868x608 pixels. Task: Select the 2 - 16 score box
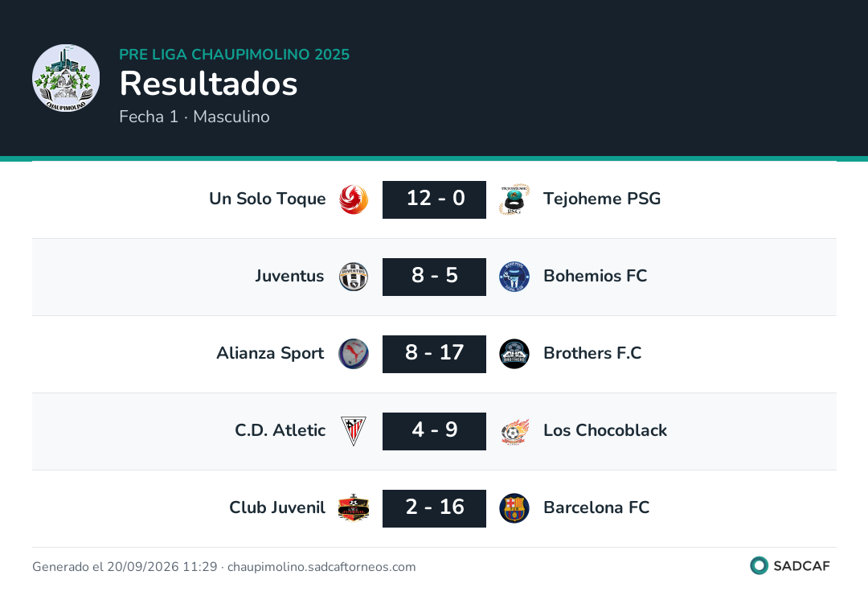[435, 508]
